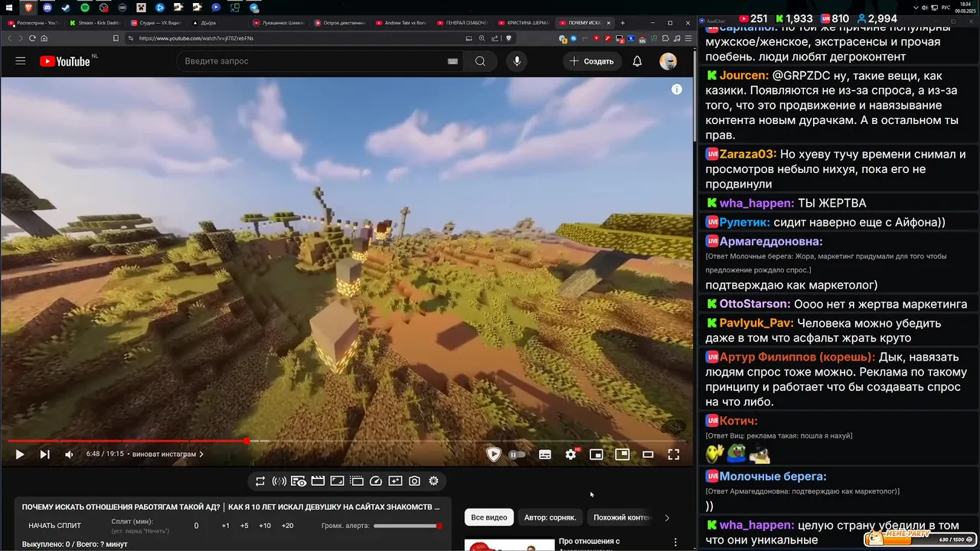This screenshot has width=980, height=551.
Task: Toggle loop button in enhancer toolbar
Action: coord(260,481)
